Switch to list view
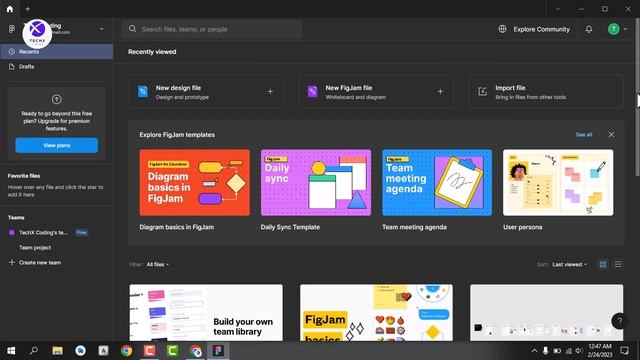This screenshot has height=360, width=640. [618, 264]
